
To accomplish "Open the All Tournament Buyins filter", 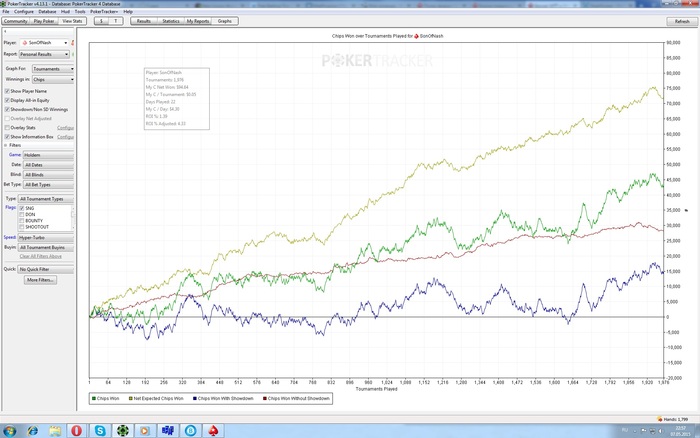I will [x=46, y=247].
